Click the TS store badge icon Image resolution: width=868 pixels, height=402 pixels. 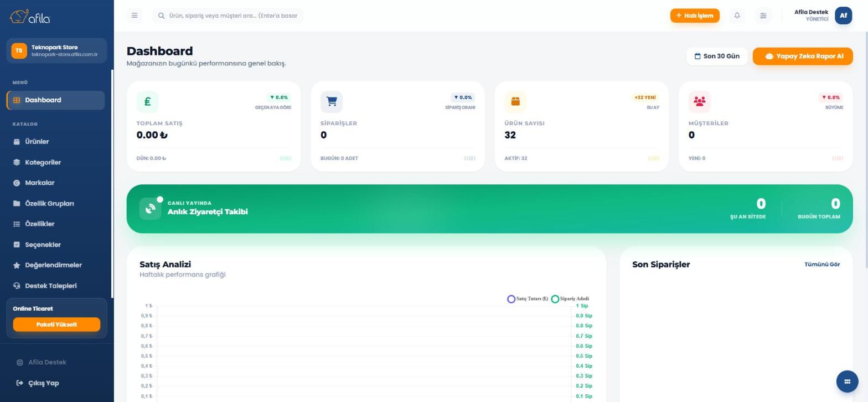click(19, 50)
